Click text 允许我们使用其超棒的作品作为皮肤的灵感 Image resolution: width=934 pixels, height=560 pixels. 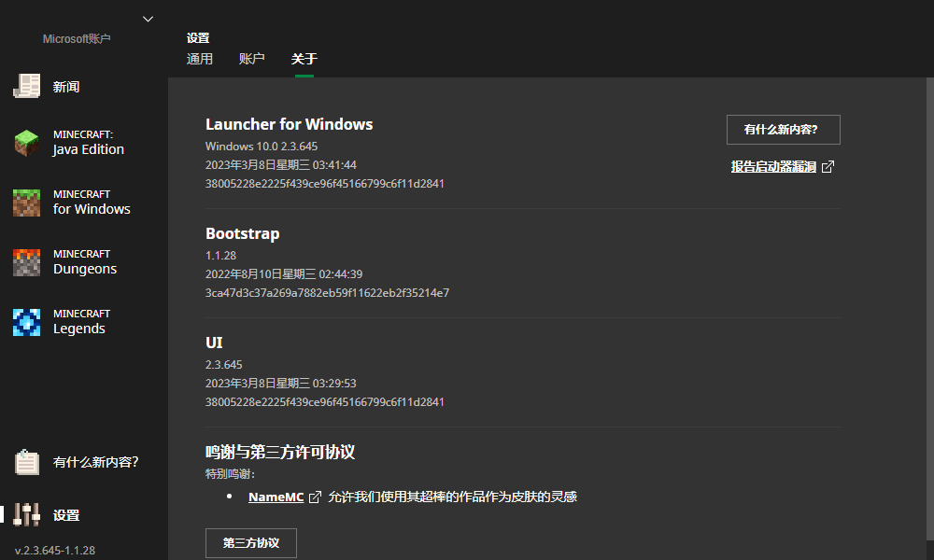(x=452, y=497)
